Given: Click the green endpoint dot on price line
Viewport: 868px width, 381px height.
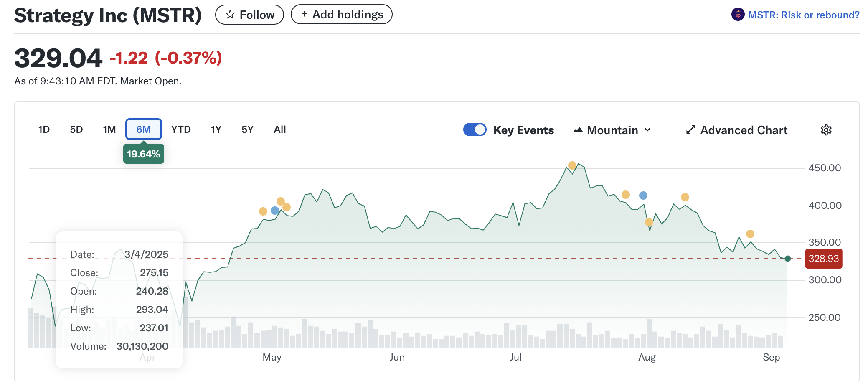Looking at the screenshot, I should coord(788,259).
